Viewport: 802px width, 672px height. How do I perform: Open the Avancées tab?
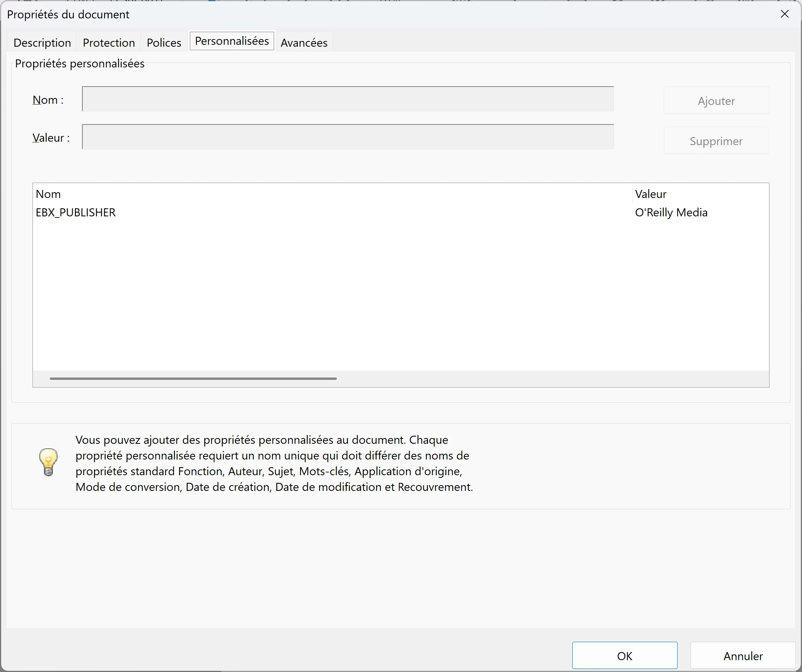tap(304, 43)
